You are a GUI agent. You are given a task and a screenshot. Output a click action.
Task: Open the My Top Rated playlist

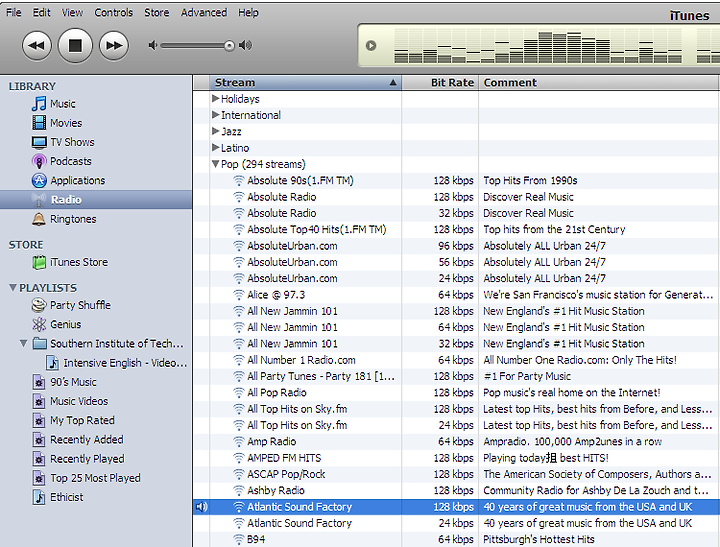(x=82, y=420)
